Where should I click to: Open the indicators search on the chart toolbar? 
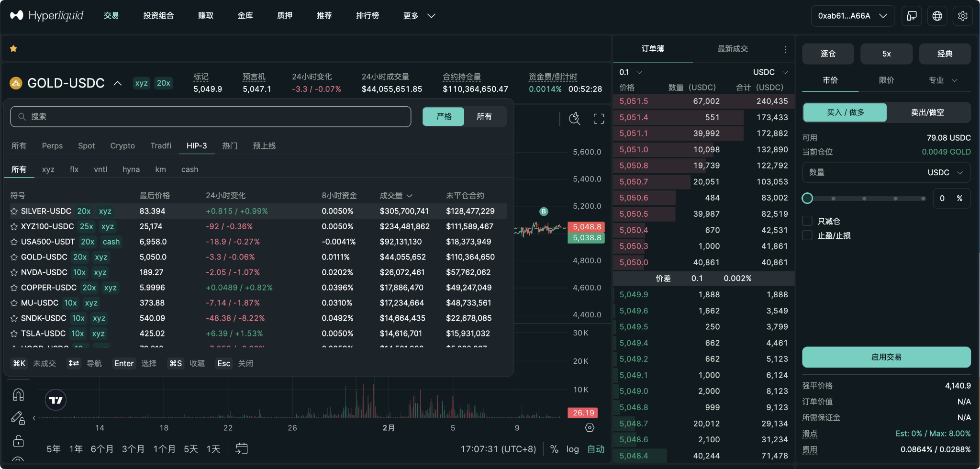coord(574,118)
